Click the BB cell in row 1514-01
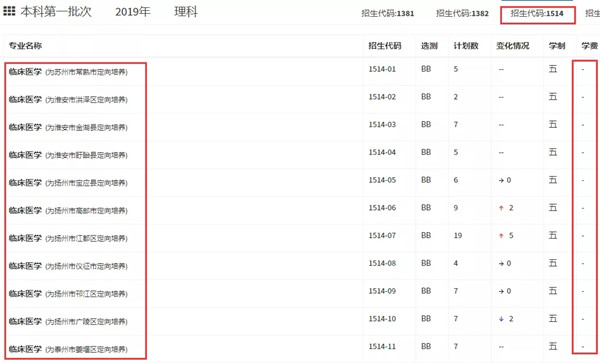Viewport: 600px width, 363px height. [426, 69]
